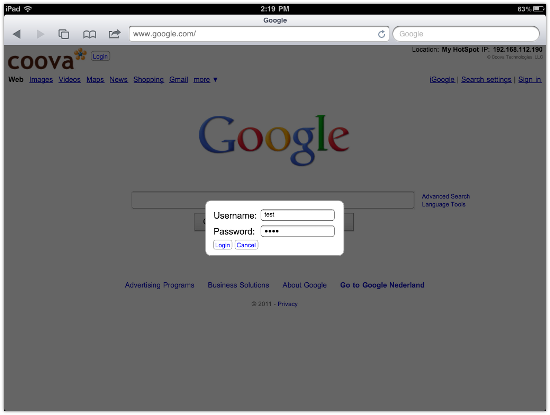Tap the share action icon

click(x=114, y=34)
